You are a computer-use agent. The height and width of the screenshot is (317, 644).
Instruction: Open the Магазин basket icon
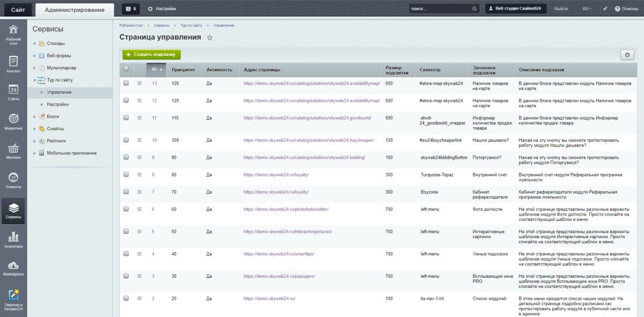(x=13, y=151)
